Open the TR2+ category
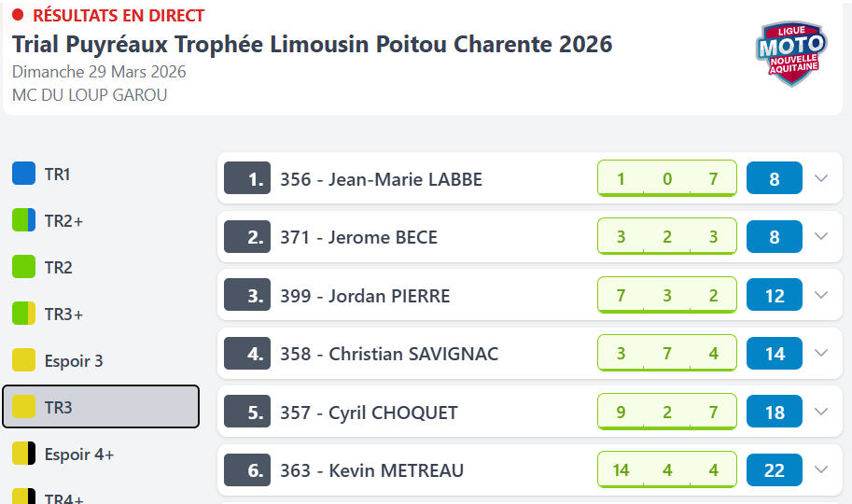Viewport: 852px width, 504px height. [x=63, y=220]
